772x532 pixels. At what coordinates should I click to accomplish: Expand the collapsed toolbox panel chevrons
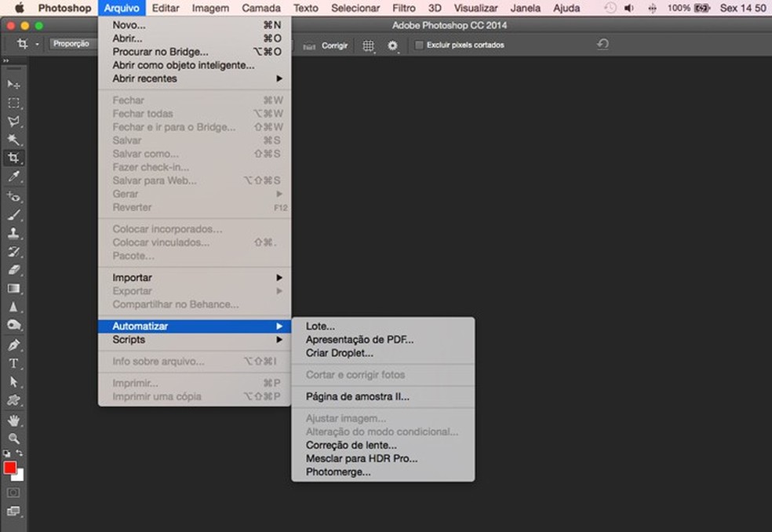pyautogui.click(x=6, y=60)
